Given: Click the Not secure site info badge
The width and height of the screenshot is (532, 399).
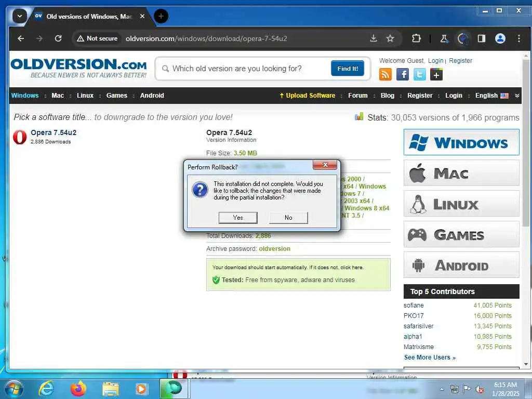Looking at the screenshot, I should pyautogui.click(x=97, y=38).
